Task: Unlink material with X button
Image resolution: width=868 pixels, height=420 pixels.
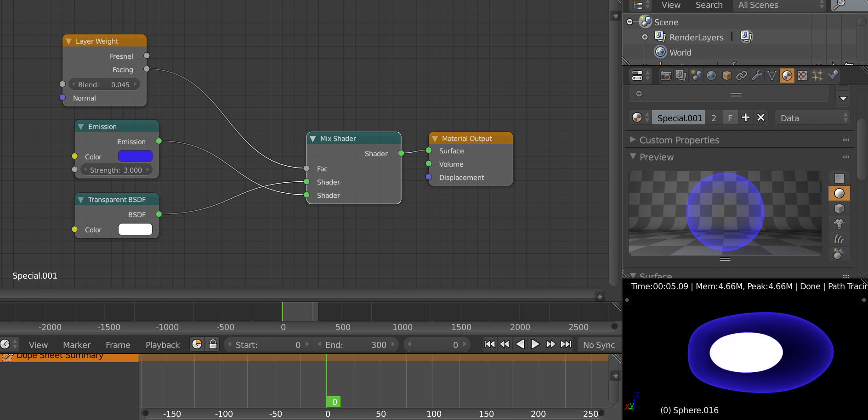Action: pos(761,118)
